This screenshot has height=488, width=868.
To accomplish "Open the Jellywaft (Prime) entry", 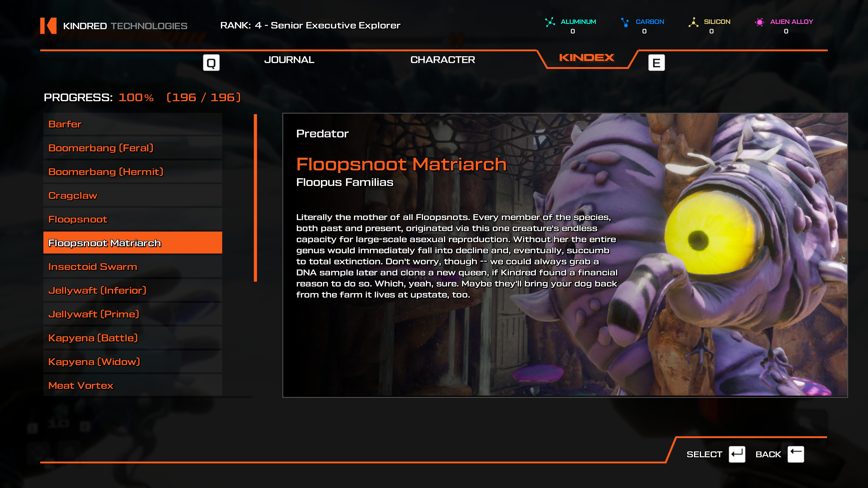I will 132,314.
